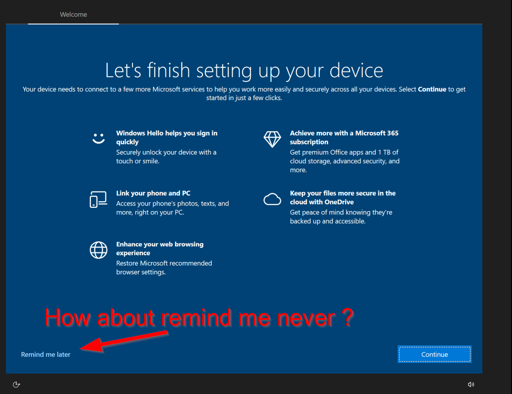
Task: Click 'Keep your files more secure' OneDrive heading
Action: (x=343, y=198)
